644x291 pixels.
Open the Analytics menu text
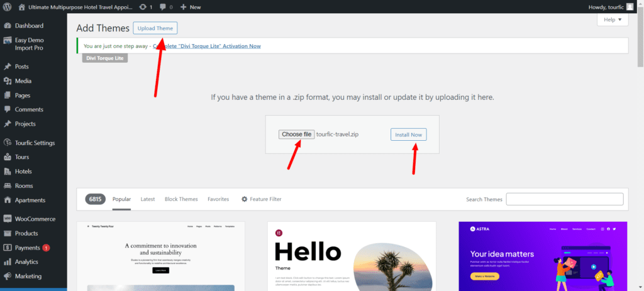coord(26,262)
